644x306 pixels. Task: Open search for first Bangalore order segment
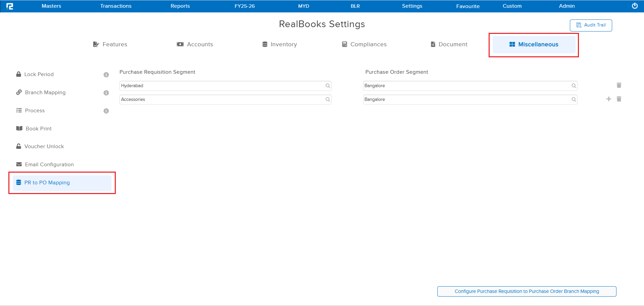[574, 86]
